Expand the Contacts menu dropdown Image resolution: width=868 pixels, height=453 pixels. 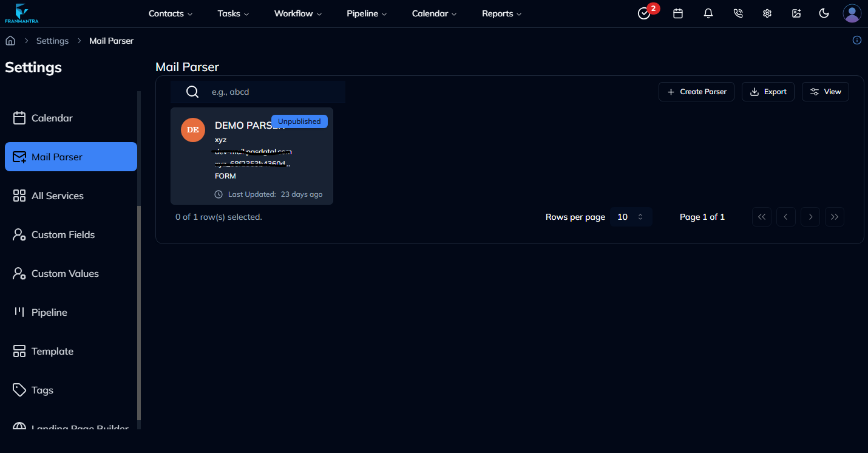171,13
